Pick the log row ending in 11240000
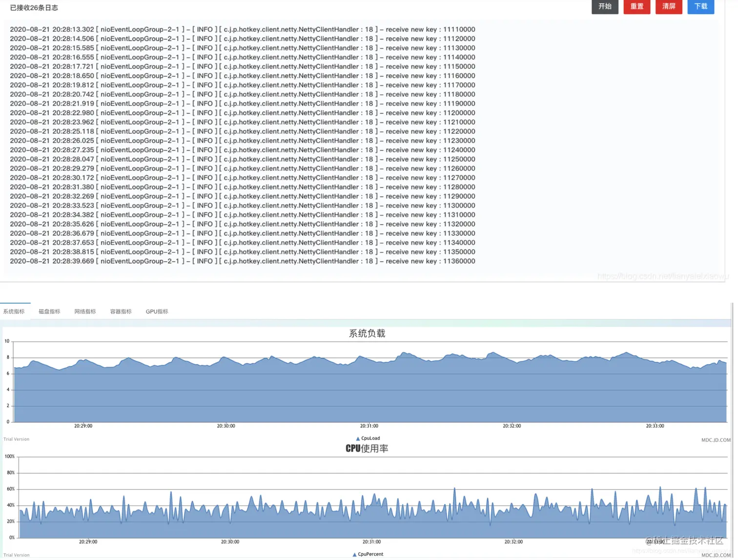This screenshot has height=560, width=738. coord(243,150)
